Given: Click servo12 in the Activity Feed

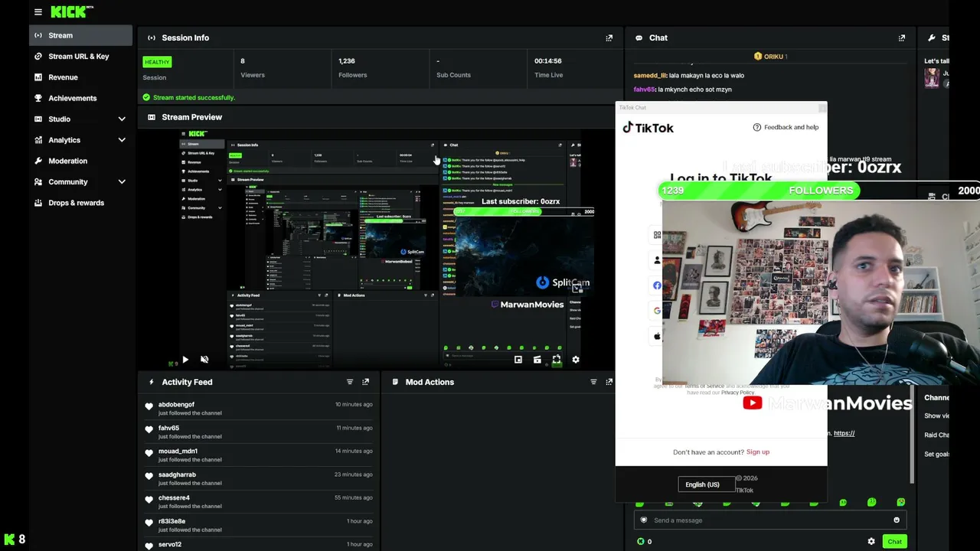Looking at the screenshot, I should (x=170, y=544).
